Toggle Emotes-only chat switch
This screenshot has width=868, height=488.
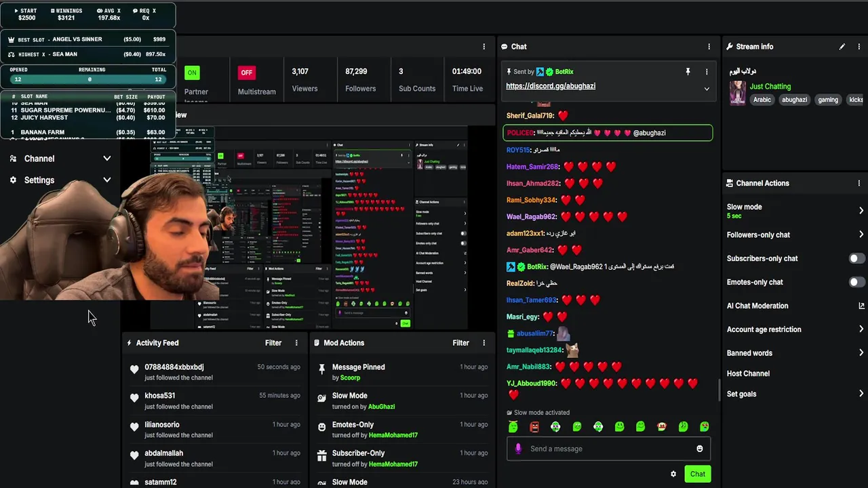tap(857, 282)
